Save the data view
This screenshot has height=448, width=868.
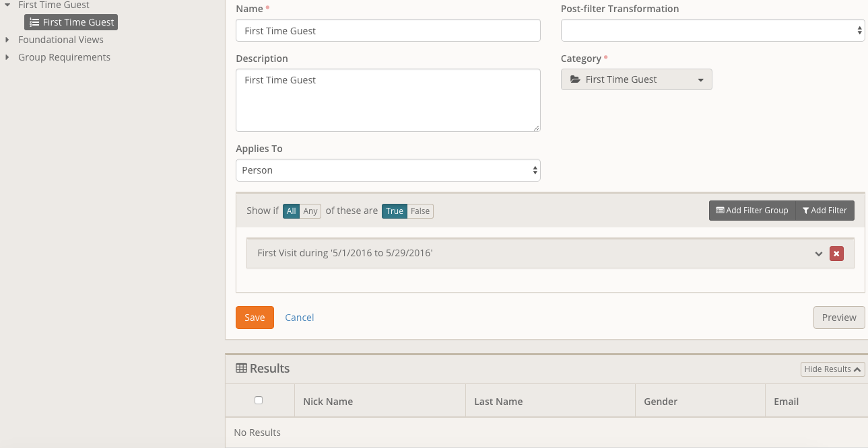coord(255,318)
